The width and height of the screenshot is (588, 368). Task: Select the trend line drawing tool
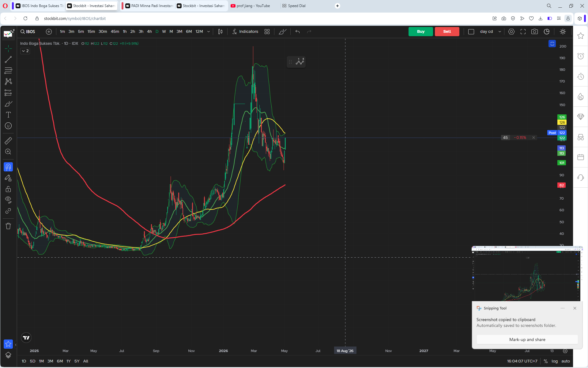(8, 59)
